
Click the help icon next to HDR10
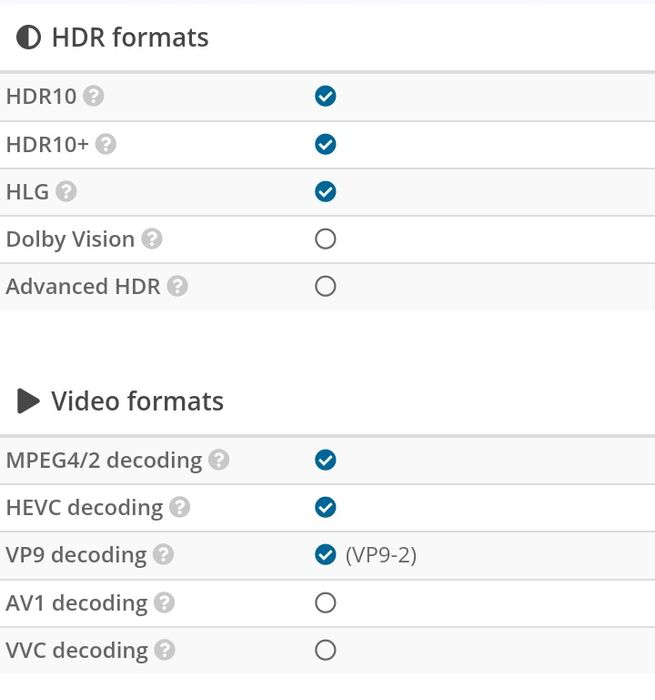point(94,97)
